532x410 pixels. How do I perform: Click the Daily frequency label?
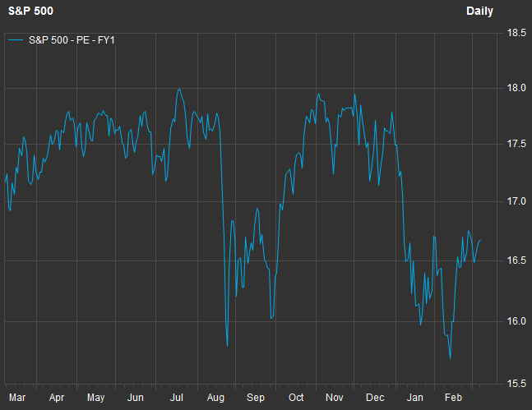coord(479,12)
